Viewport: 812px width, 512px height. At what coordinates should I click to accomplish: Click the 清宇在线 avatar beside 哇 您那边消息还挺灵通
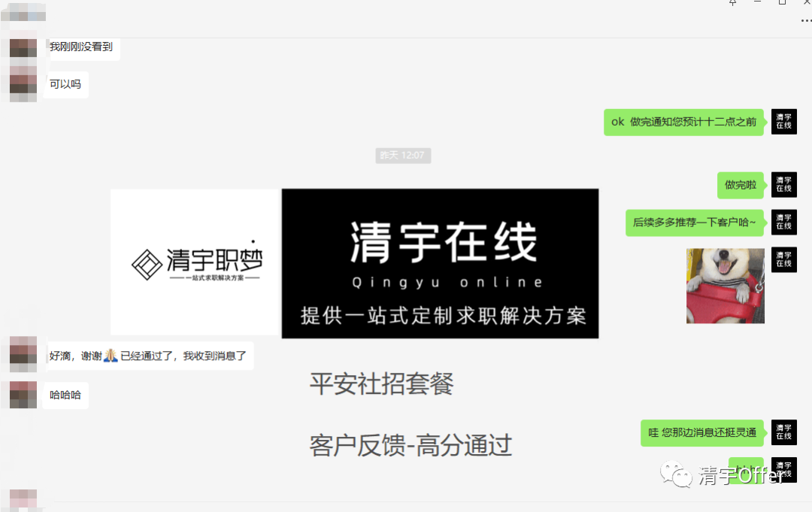[x=783, y=432]
